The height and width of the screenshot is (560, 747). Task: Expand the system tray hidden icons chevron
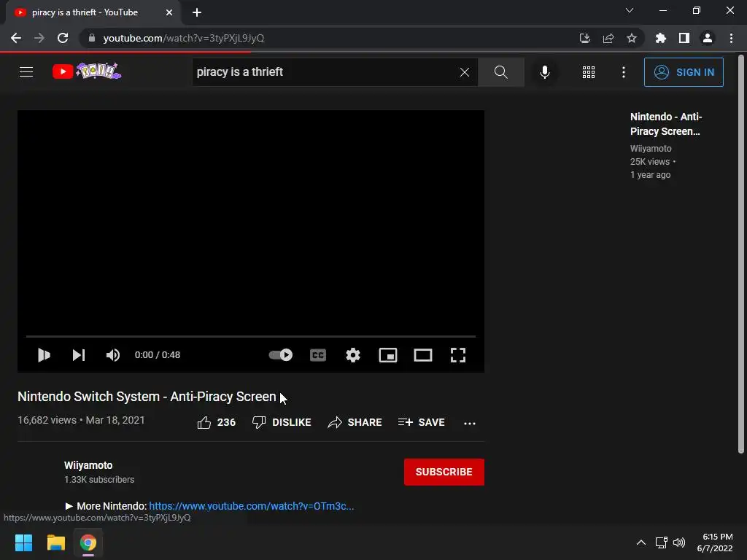641,542
